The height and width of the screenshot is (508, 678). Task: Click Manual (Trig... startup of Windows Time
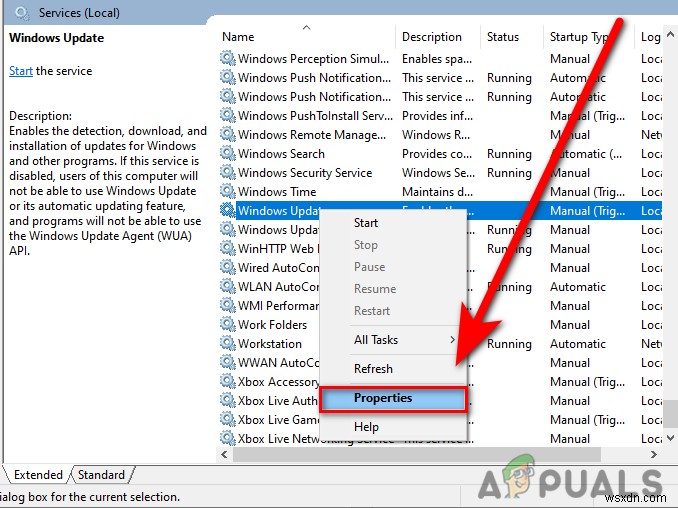tap(587, 192)
